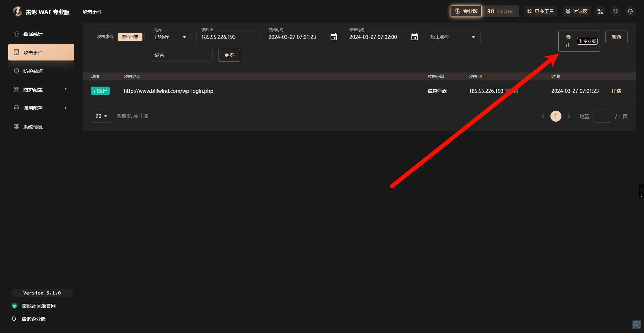This screenshot has height=333, width=644.
Task: Click the 雷池 WAF lightning logo
Action: click(17, 12)
